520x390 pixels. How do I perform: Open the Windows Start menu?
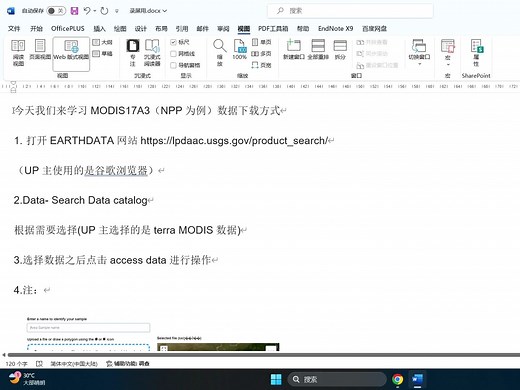click(x=276, y=379)
